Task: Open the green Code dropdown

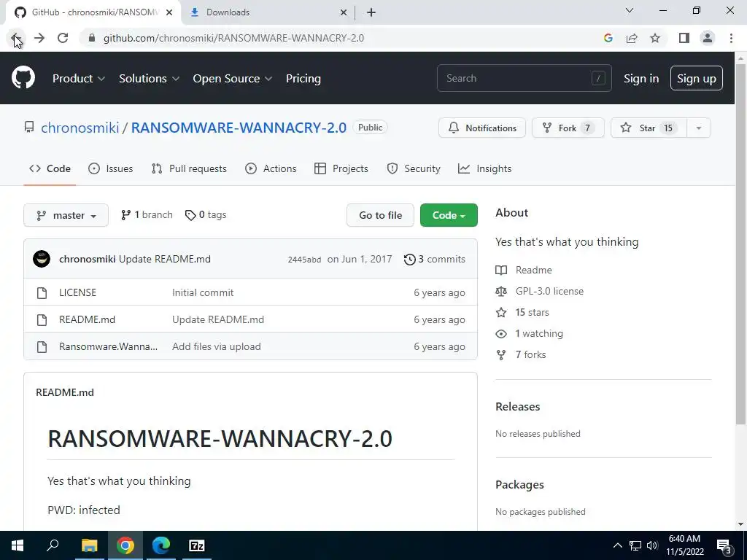Action: (x=449, y=215)
